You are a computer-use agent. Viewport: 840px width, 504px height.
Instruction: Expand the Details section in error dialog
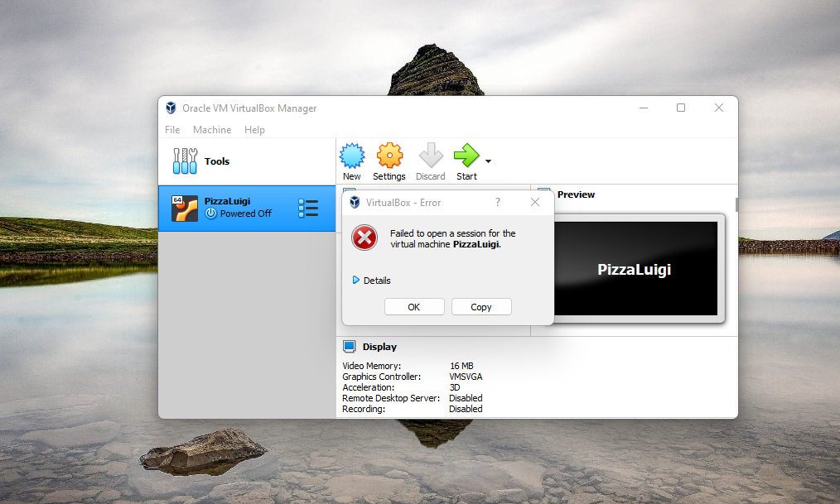click(371, 281)
